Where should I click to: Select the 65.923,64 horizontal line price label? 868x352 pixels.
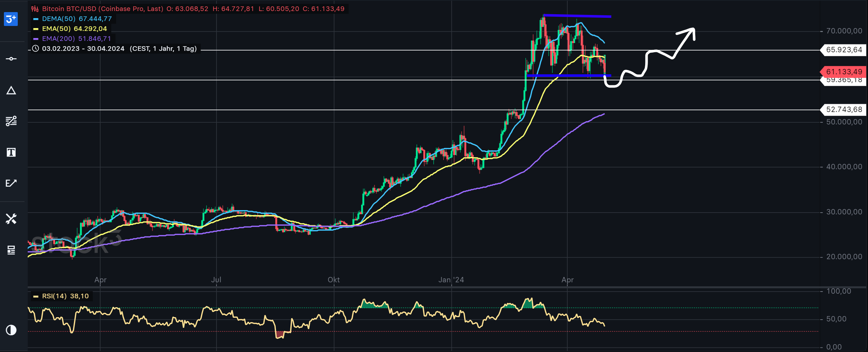[844, 50]
